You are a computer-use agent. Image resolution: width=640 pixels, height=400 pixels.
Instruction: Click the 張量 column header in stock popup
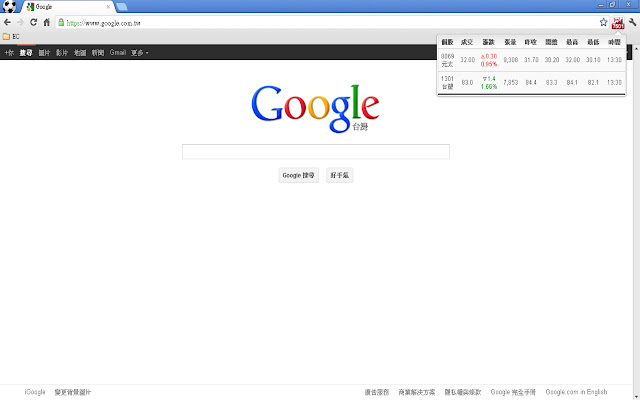tap(510, 42)
